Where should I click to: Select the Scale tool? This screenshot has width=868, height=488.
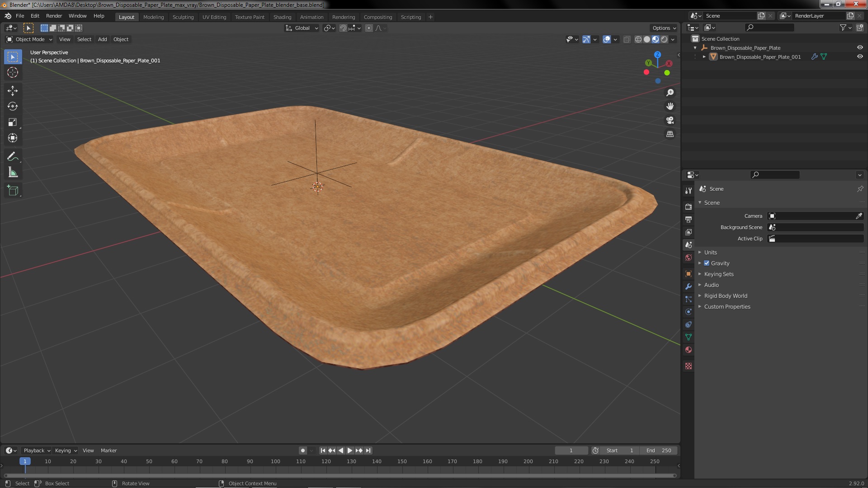click(13, 122)
